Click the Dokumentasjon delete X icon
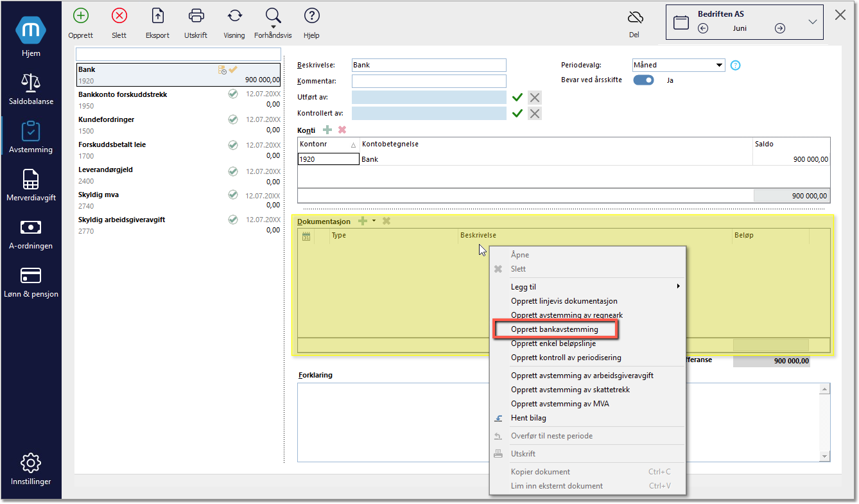This screenshot has height=504, width=859. point(386,221)
